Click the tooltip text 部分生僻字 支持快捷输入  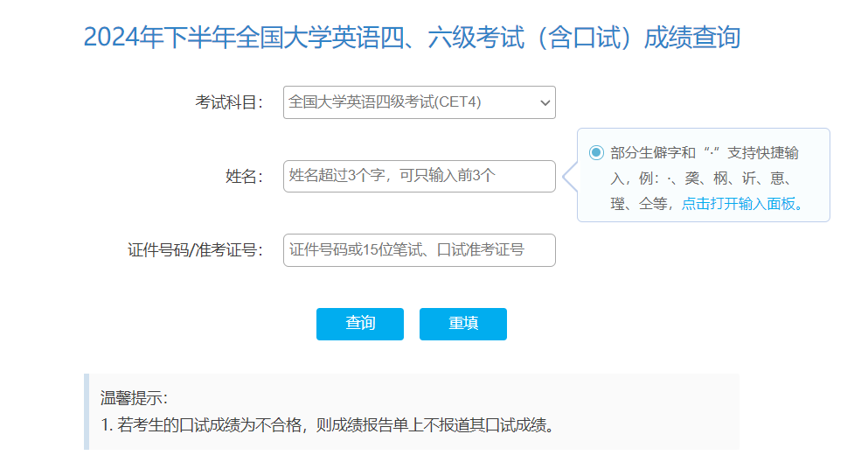point(704,153)
